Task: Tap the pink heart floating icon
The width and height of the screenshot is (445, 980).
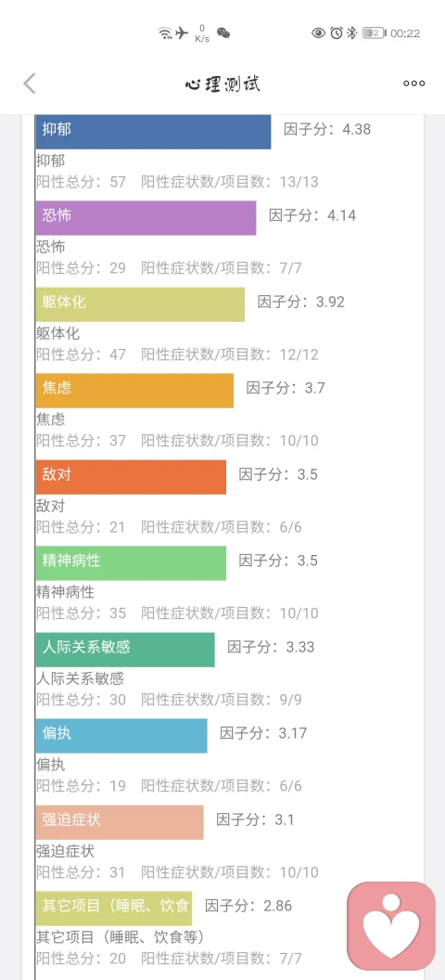Action: (391, 925)
